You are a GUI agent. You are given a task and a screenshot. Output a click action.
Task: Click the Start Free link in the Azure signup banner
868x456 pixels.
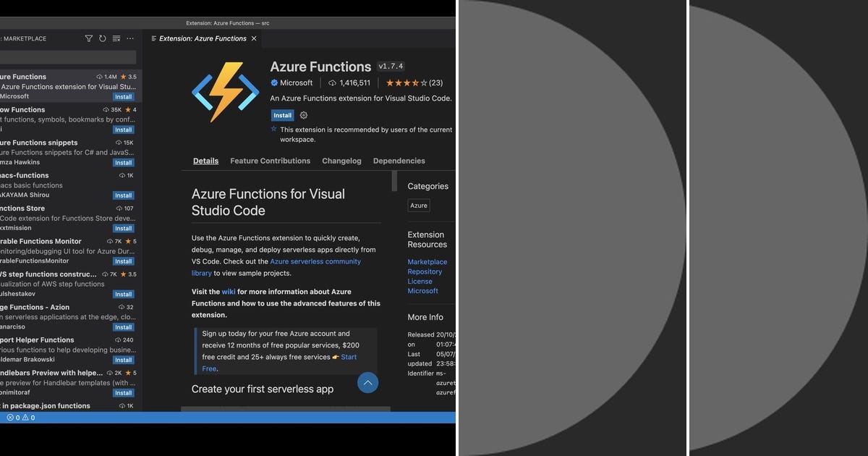coord(348,357)
